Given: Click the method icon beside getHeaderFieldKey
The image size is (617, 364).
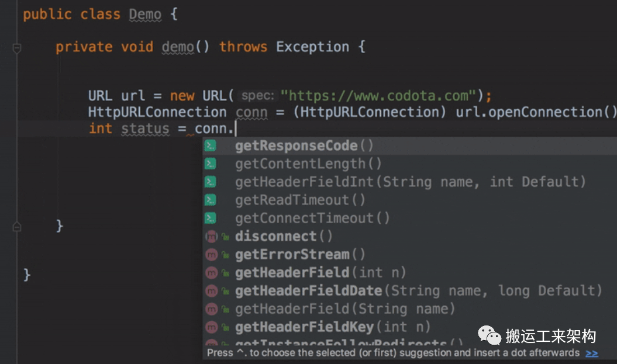Looking at the screenshot, I should pos(212,327).
